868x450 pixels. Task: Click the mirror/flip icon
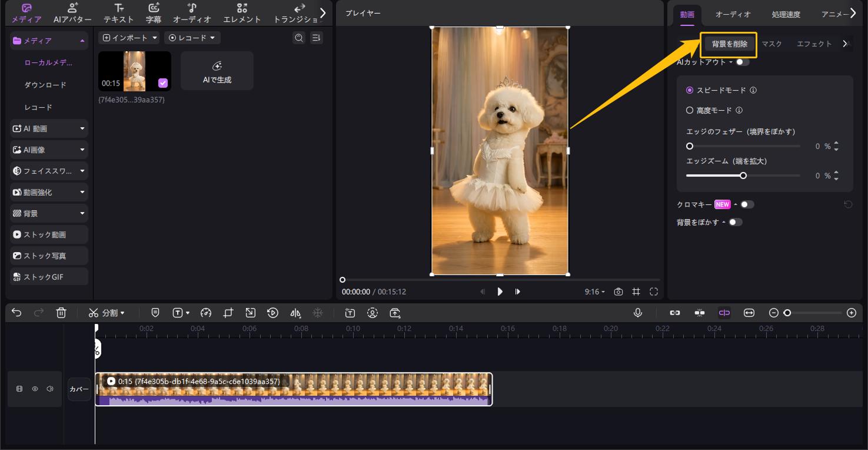tap(295, 313)
